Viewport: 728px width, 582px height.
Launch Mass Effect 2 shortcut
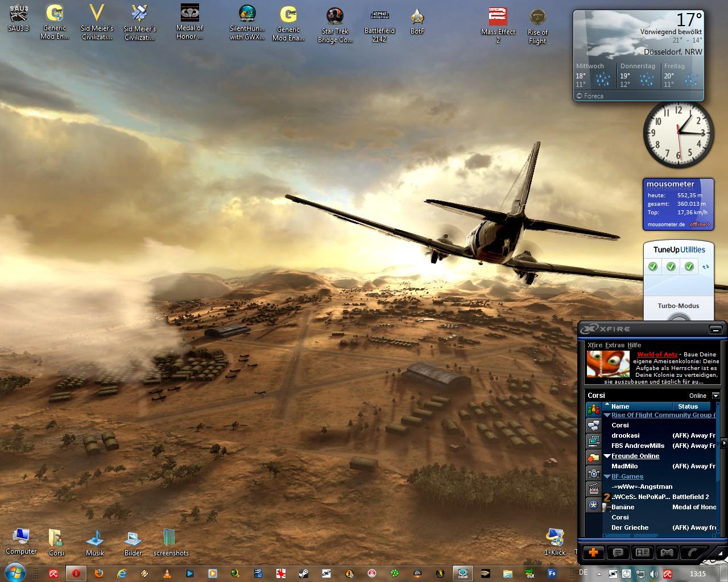click(498, 25)
